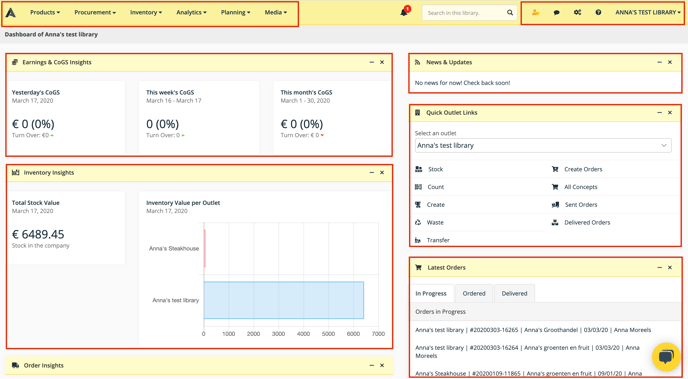Open the Waste link
The width and height of the screenshot is (688, 379).
pyautogui.click(x=435, y=222)
